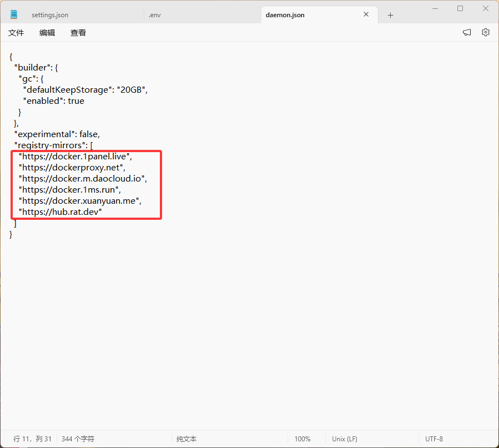
Task: Click the 100% zoom level in status bar
Action: coord(303,439)
